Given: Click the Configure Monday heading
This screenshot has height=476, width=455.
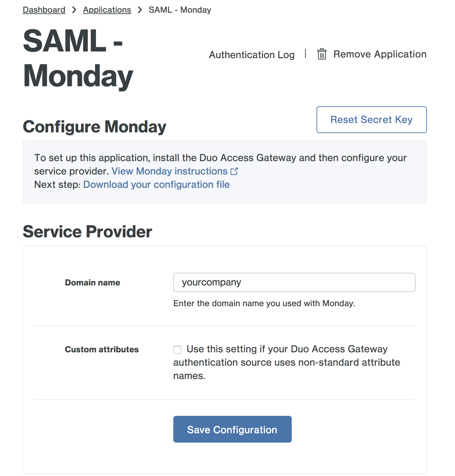Looking at the screenshot, I should point(94,127).
